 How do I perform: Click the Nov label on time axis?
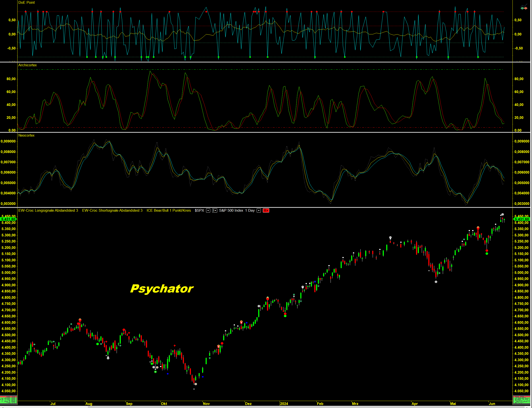pyautogui.click(x=206, y=404)
